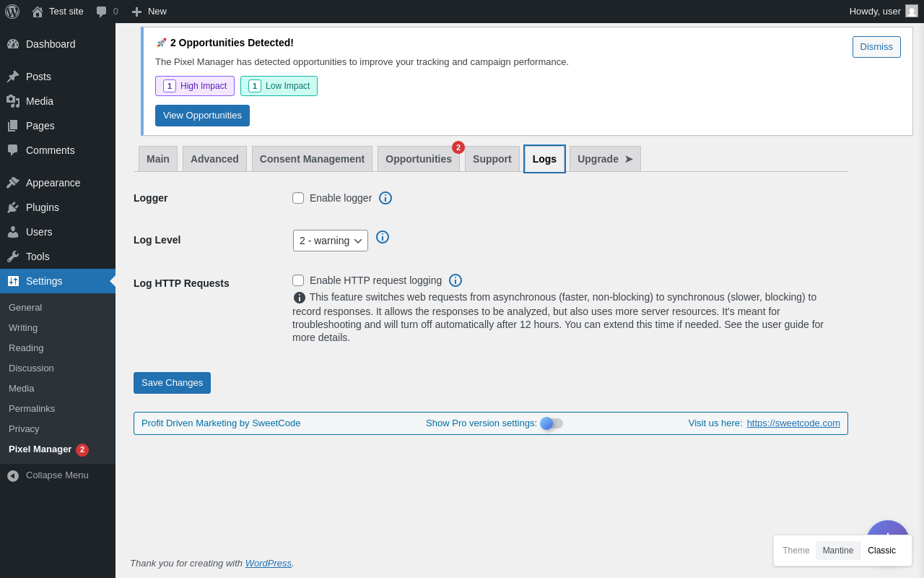
Task: Open the Log Level dropdown
Action: click(331, 241)
